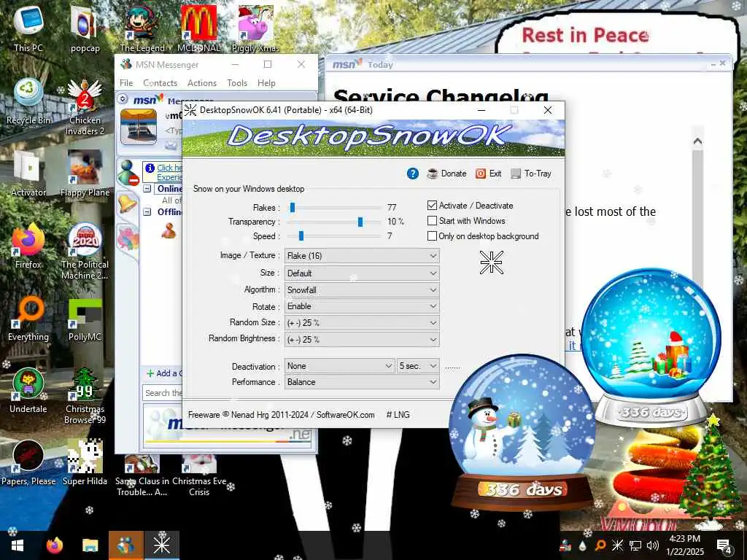The height and width of the screenshot is (560, 747).
Task: Open the volume control in system tray
Action: tap(652, 545)
